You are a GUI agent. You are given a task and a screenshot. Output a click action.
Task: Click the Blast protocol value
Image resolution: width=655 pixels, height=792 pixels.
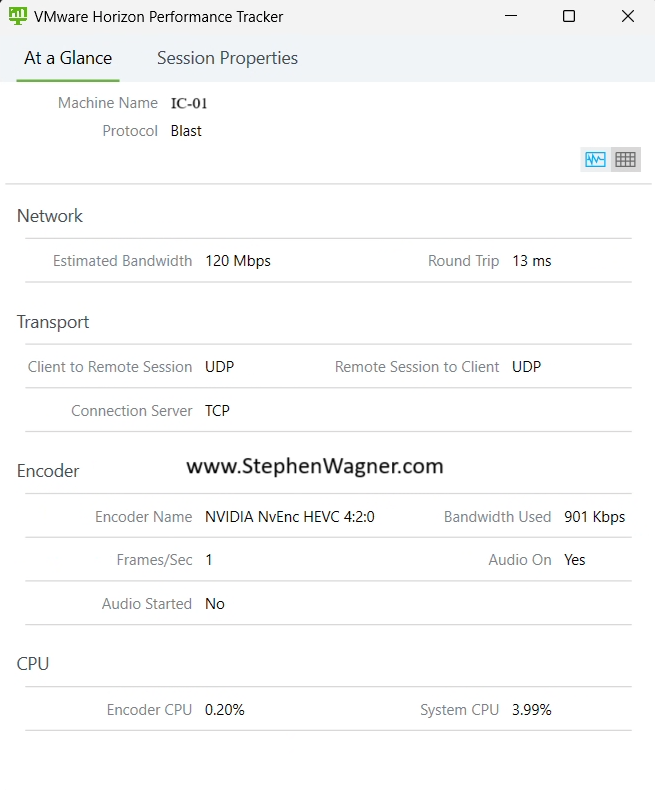pos(186,131)
